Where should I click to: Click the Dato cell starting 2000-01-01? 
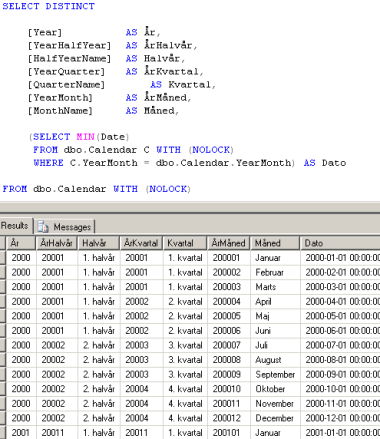pos(340,258)
